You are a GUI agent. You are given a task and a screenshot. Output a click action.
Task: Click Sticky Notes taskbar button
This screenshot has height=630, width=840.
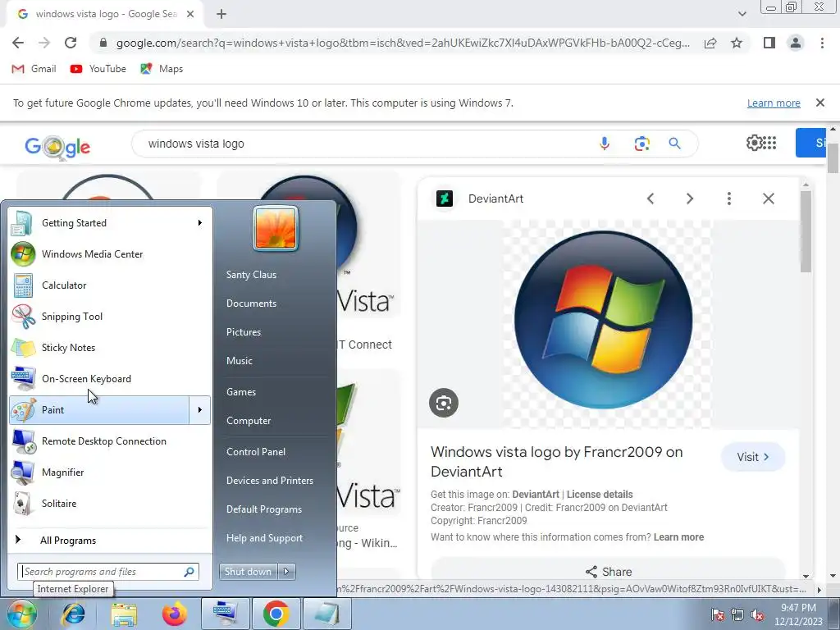point(326,614)
